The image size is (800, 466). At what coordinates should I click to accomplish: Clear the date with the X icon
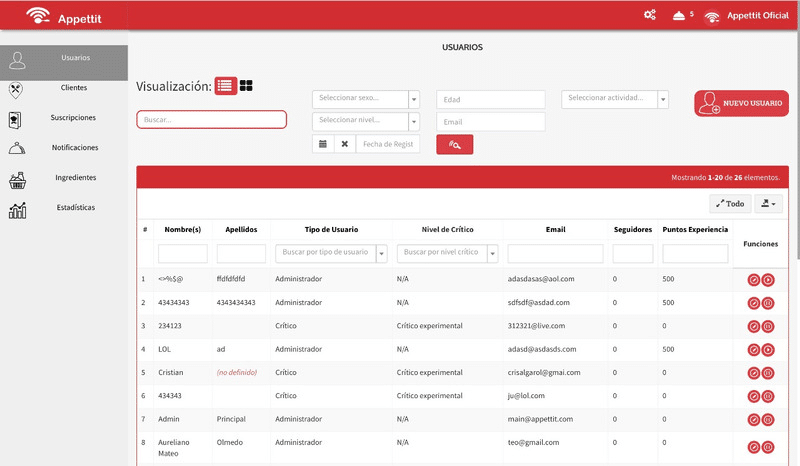coord(345,144)
